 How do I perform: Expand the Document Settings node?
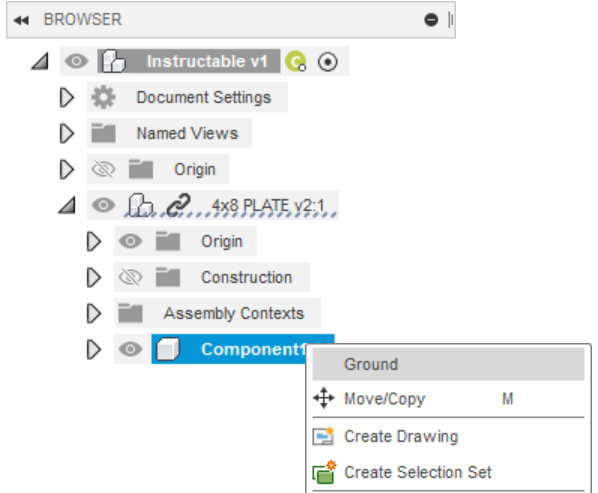tap(67, 98)
